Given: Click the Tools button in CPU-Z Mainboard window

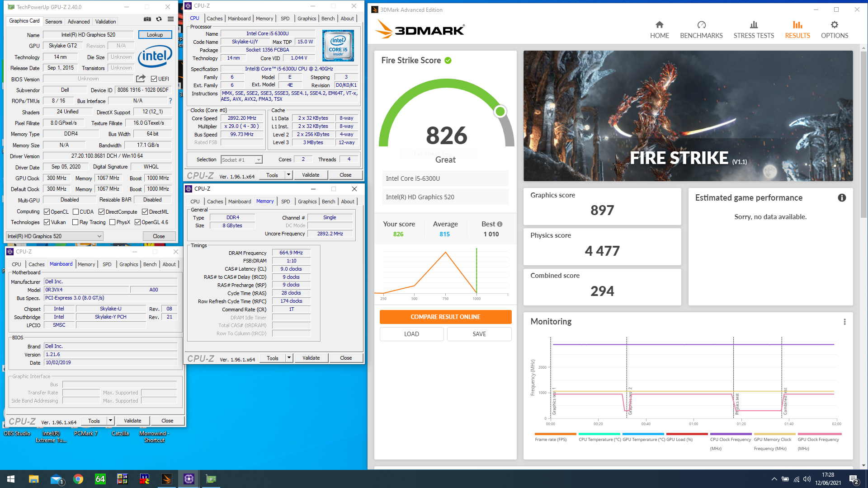Looking at the screenshot, I should point(94,421).
